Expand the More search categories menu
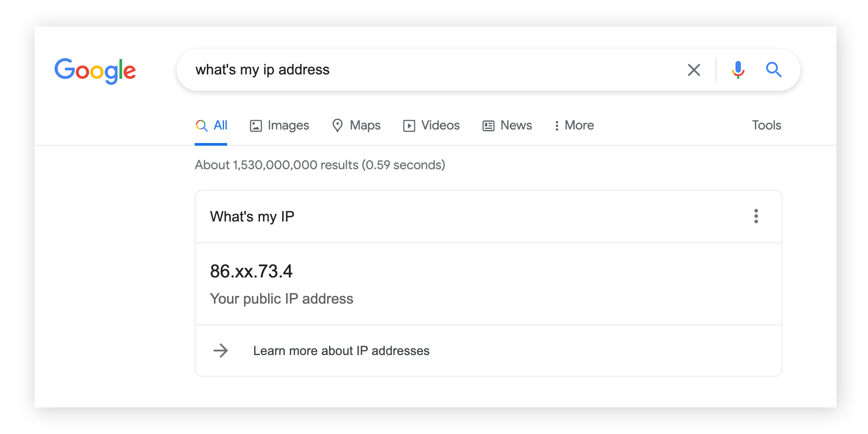The image size is (868, 434). pyautogui.click(x=573, y=125)
